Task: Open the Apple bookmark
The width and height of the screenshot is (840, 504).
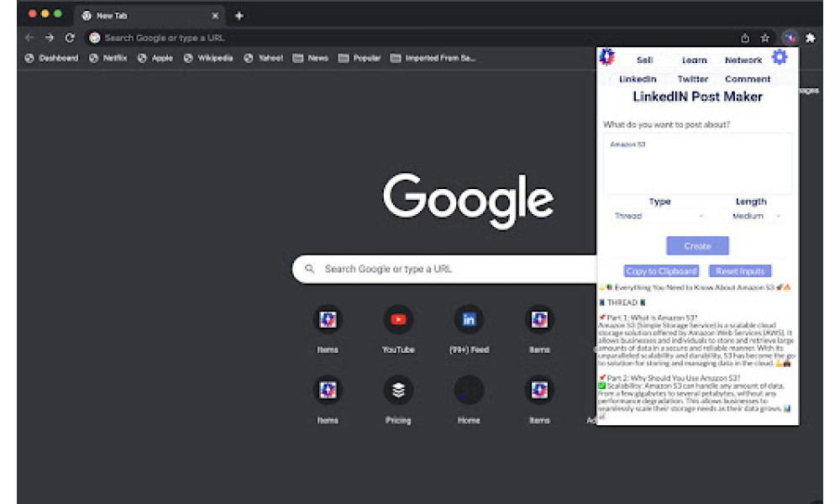Action: click(155, 58)
